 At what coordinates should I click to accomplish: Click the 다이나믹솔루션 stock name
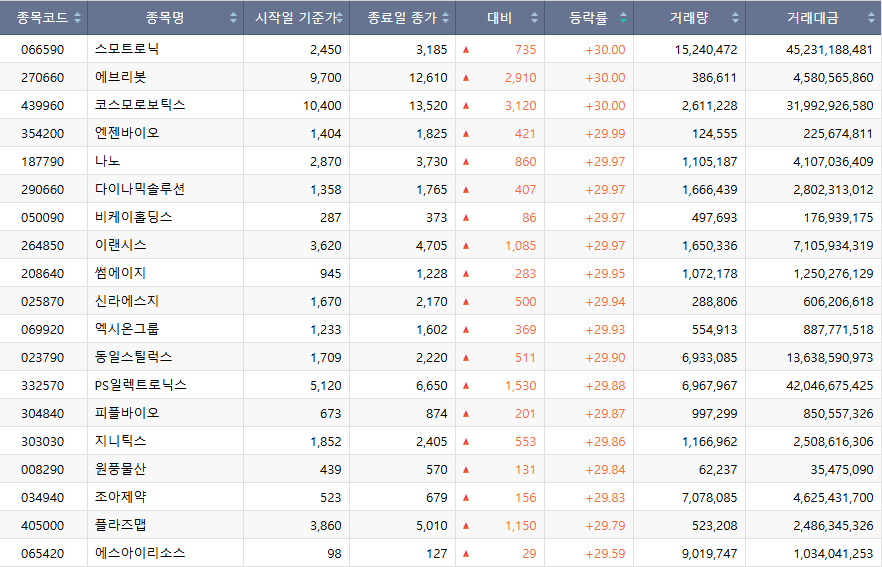point(140,189)
